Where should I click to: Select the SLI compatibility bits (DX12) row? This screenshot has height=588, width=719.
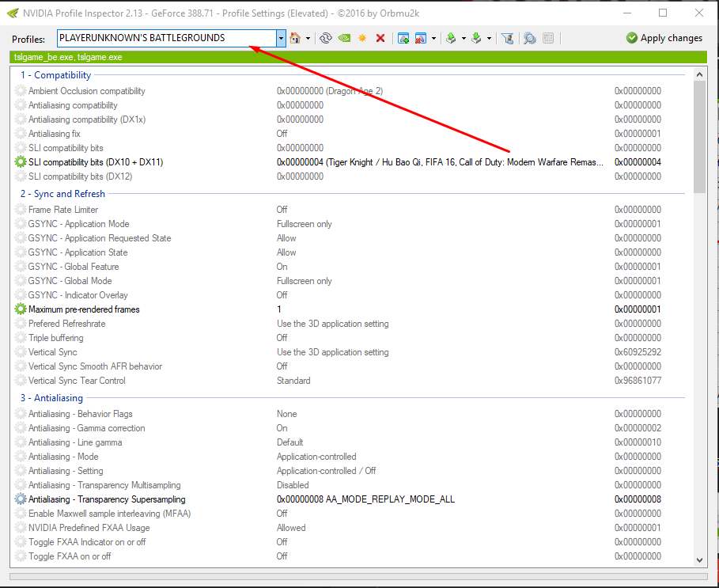350,176
